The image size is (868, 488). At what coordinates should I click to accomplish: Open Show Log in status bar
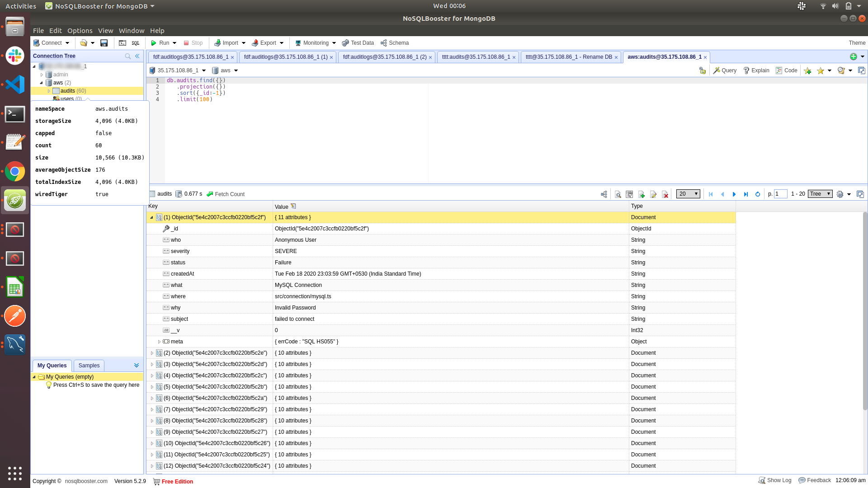click(775, 480)
